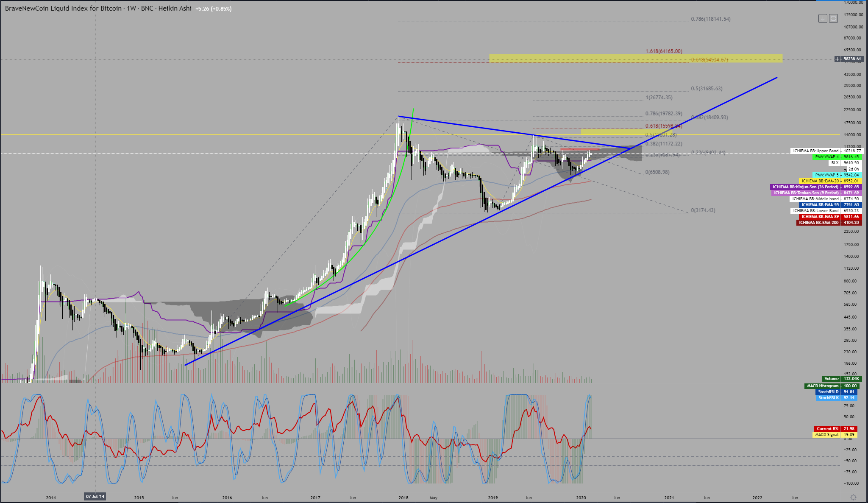Viewport: 868px width, 503px height.
Task: Click the downward arrow pane button
Action: pos(823,18)
